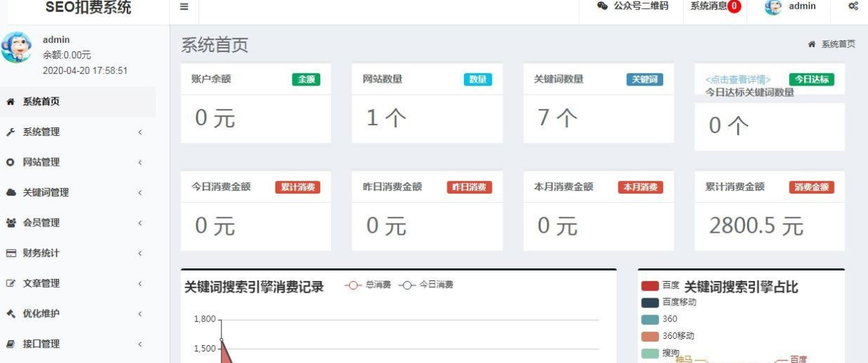Click the 点击查看详情 link
The height and width of the screenshot is (363, 868).
tap(738, 80)
